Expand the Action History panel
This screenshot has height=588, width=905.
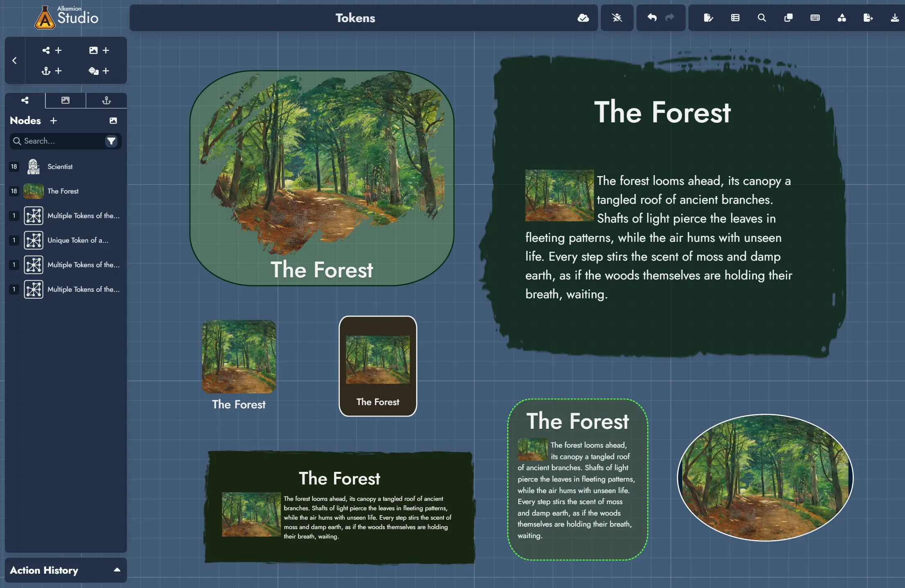pos(117,570)
